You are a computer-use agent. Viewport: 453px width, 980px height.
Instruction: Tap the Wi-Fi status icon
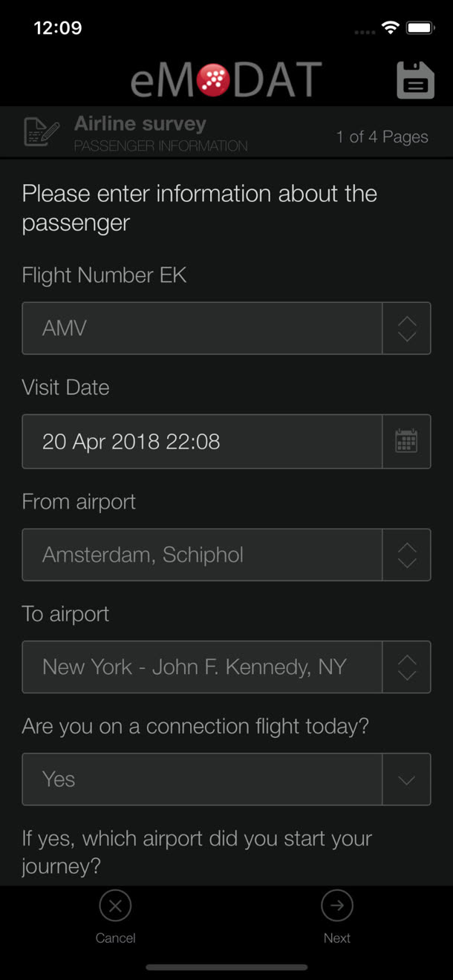(390, 28)
